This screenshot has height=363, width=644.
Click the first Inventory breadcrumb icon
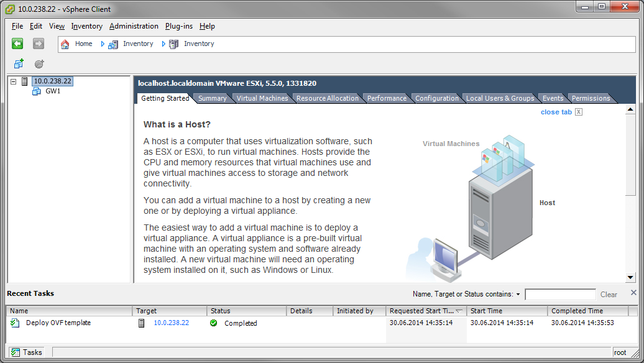(x=113, y=44)
